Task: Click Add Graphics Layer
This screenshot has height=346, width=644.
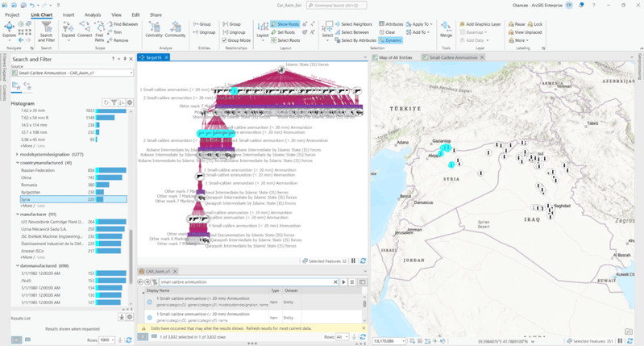Action: [x=480, y=24]
